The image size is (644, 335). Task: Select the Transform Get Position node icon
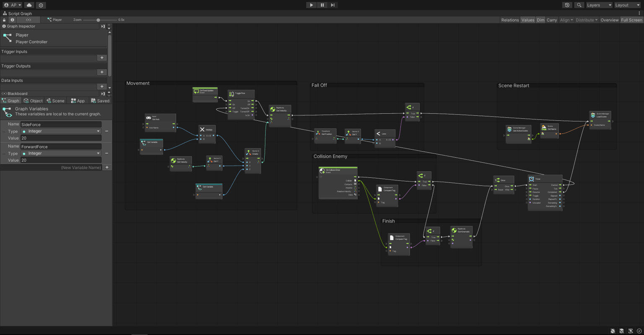click(x=318, y=132)
